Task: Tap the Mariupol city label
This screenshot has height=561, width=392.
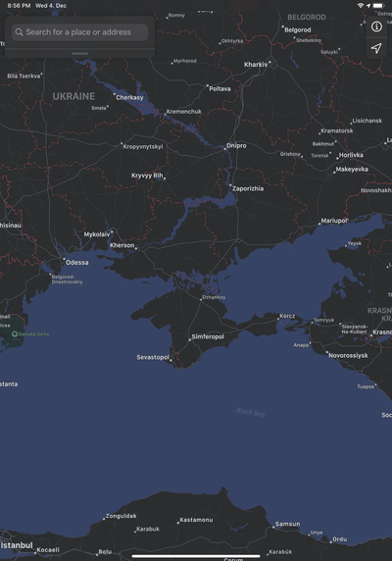Action: [x=334, y=221]
